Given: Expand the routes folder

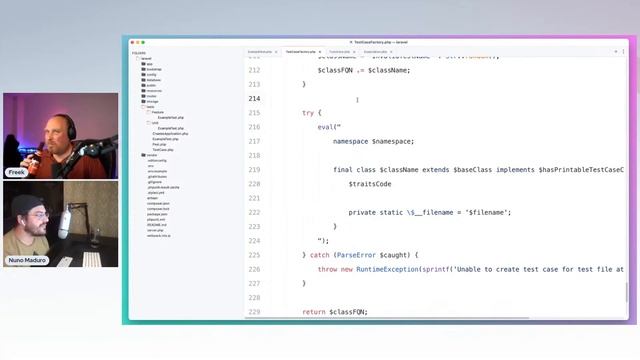Looking at the screenshot, I should tap(149, 96).
